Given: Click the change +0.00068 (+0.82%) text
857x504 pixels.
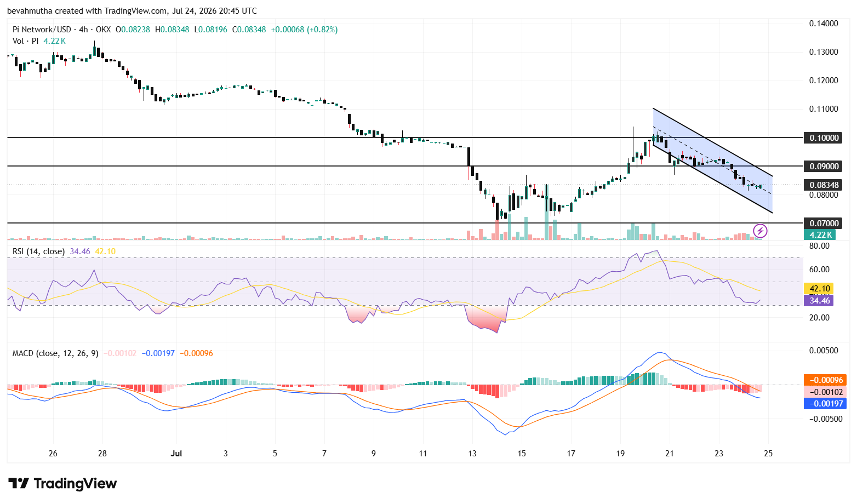Looking at the screenshot, I should tap(304, 30).
